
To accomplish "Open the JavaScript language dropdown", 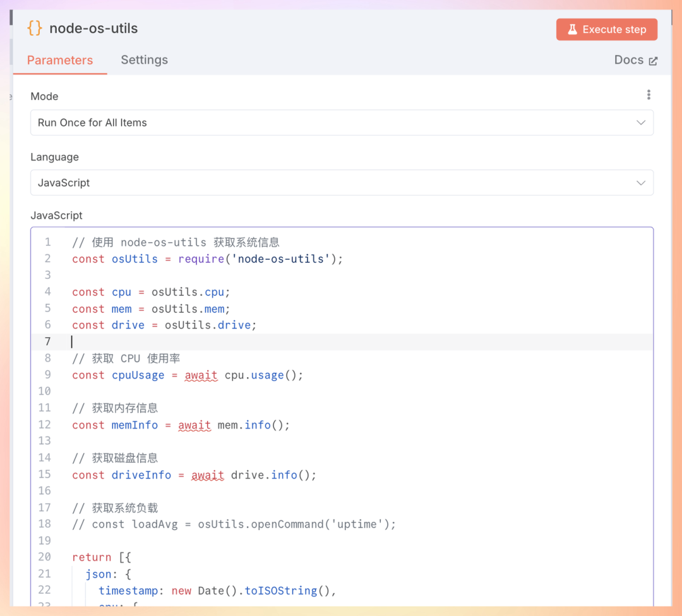I will tap(341, 183).
